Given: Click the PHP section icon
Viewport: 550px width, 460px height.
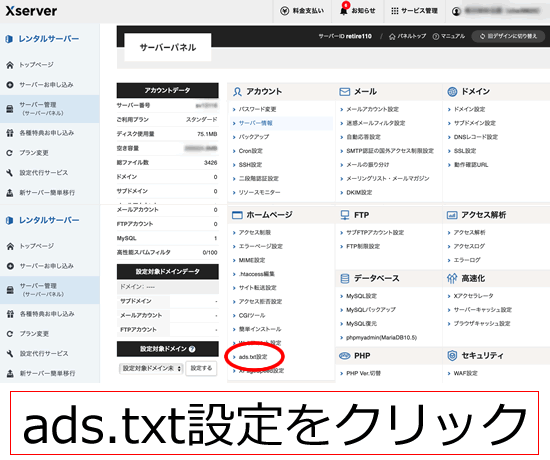Looking at the screenshot, I should (x=344, y=356).
